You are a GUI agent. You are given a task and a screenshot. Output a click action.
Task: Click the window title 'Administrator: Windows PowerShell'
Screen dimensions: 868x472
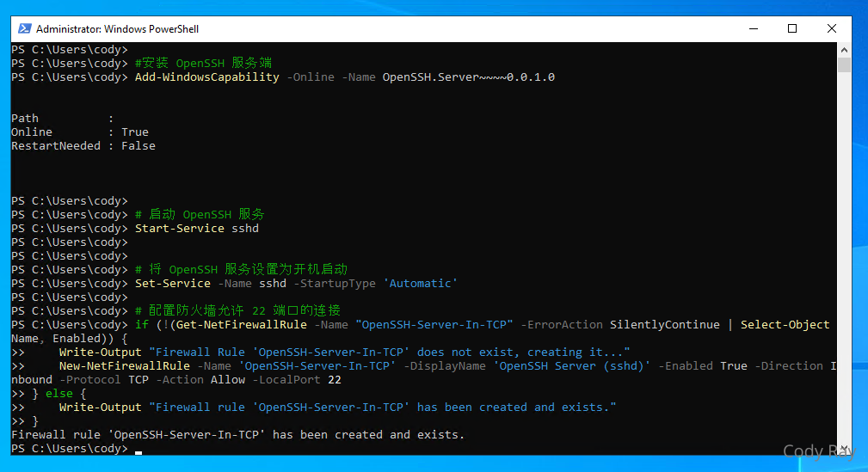coord(117,28)
